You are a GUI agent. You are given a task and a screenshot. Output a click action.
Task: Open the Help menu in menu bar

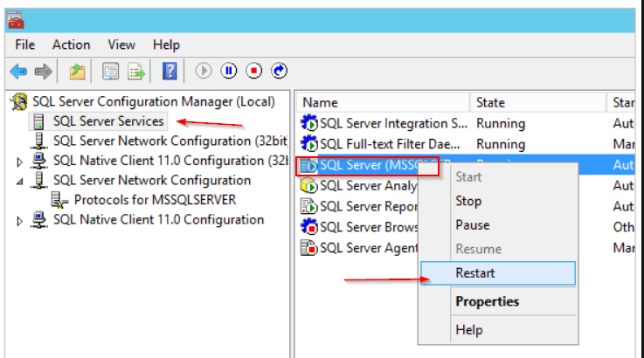pos(166,45)
